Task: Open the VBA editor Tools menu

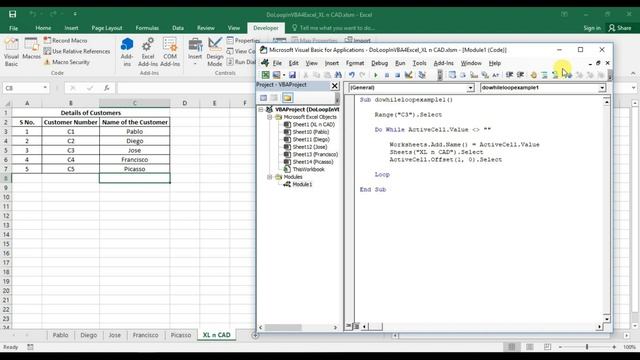Action: [x=419, y=63]
